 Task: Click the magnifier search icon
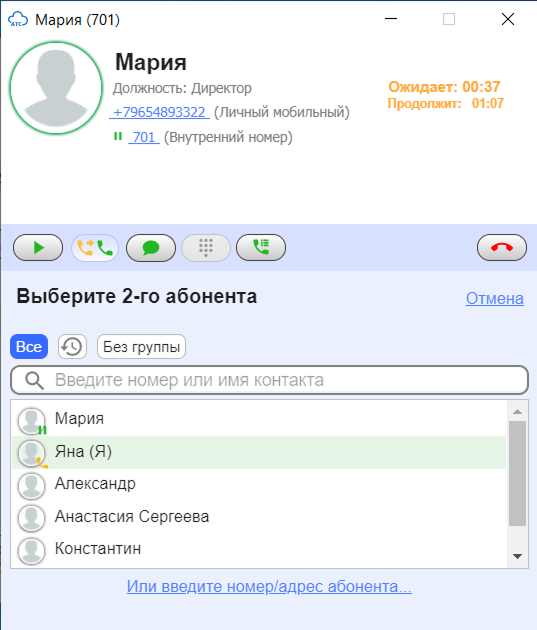click(35, 380)
